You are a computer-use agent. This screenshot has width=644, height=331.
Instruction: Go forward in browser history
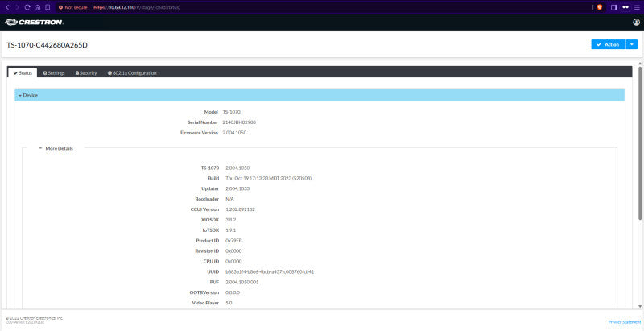pyautogui.click(x=17, y=7)
